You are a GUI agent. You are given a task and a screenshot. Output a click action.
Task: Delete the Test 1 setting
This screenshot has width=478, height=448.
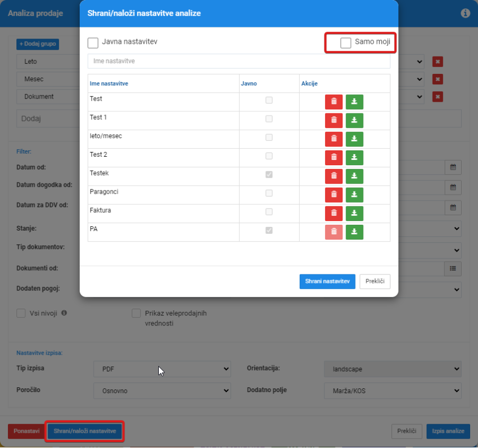[333, 120]
